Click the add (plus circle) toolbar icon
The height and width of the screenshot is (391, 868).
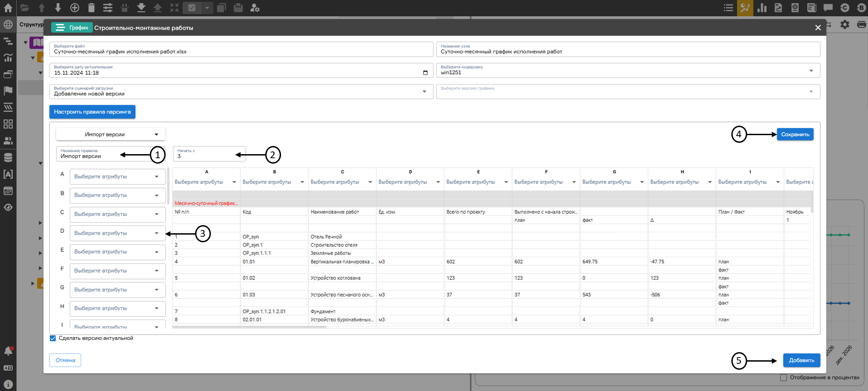[x=75, y=8]
